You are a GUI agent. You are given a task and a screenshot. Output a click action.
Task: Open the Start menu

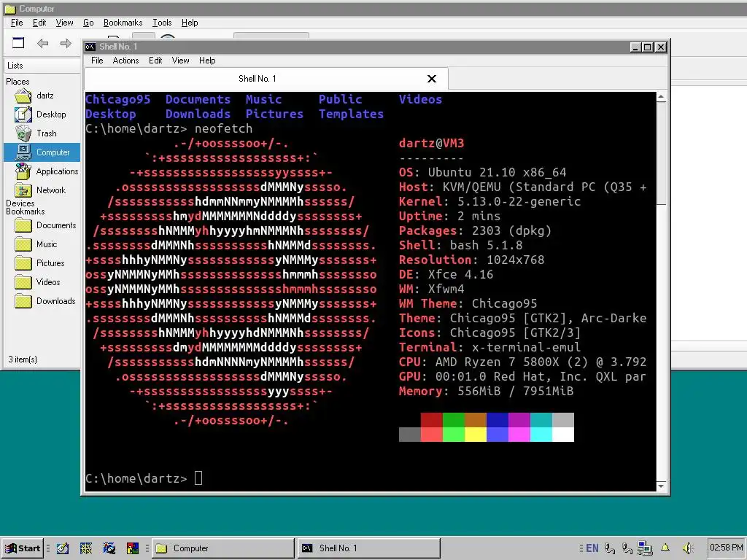pos(23,548)
